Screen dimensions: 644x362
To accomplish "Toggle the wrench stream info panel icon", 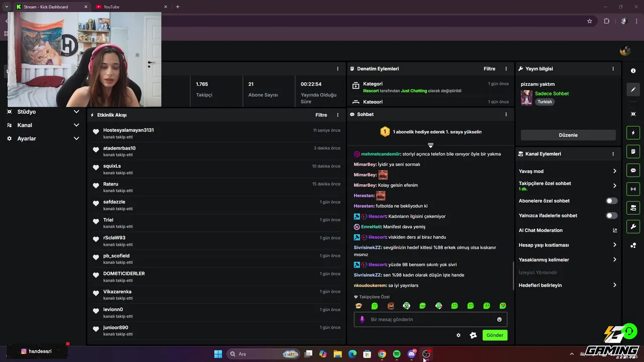I will tap(633, 226).
